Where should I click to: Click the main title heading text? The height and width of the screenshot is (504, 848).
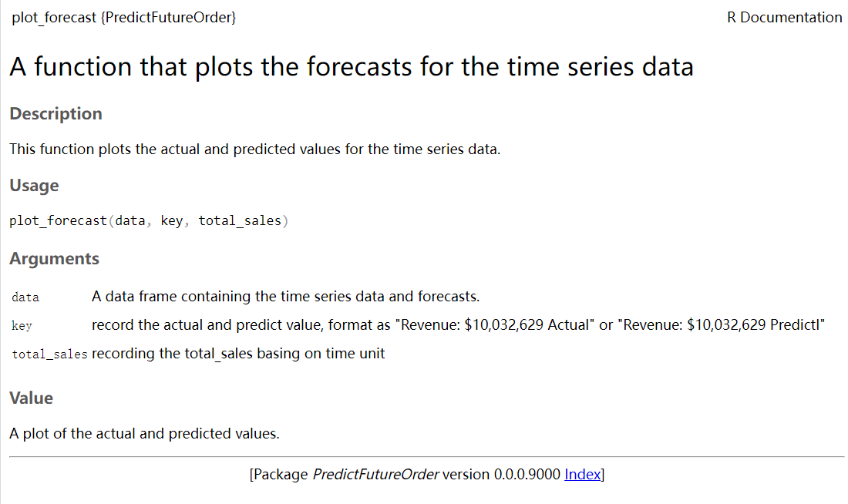pos(352,67)
